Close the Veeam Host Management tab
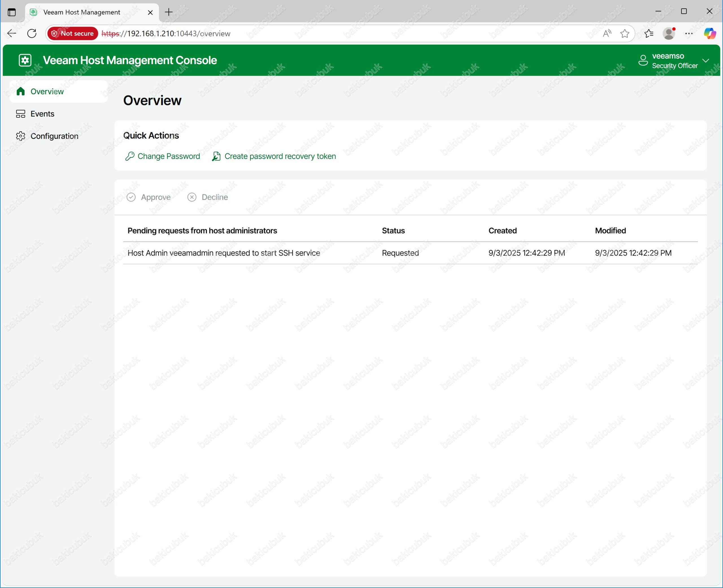This screenshot has width=723, height=588. coord(151,12)
